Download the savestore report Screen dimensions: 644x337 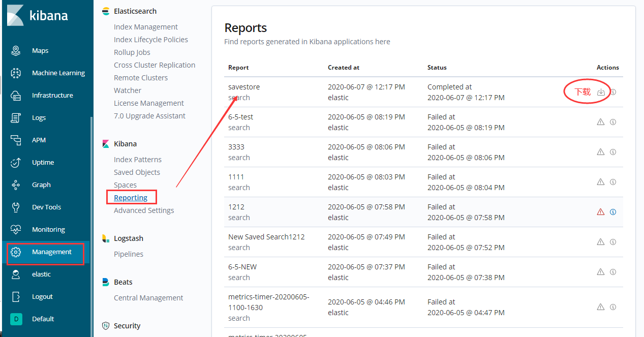point(601,92)
